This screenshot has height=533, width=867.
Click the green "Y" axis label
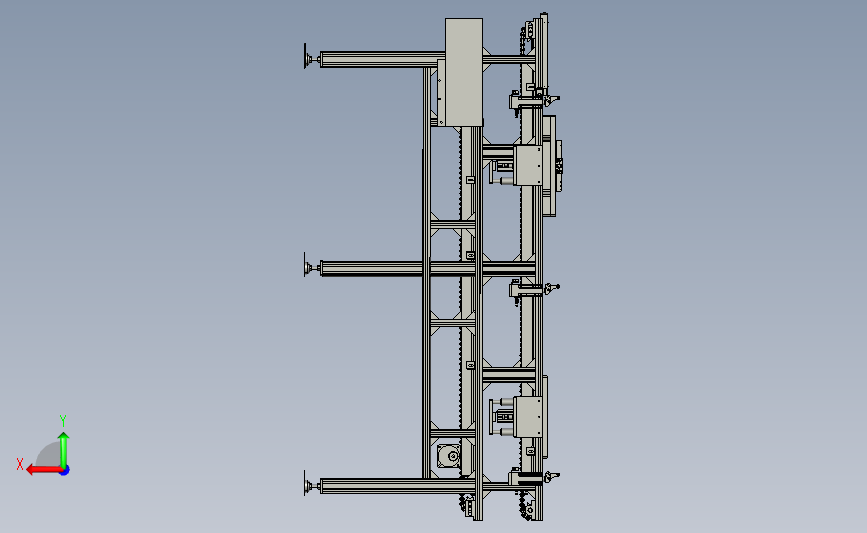(63, 421)
